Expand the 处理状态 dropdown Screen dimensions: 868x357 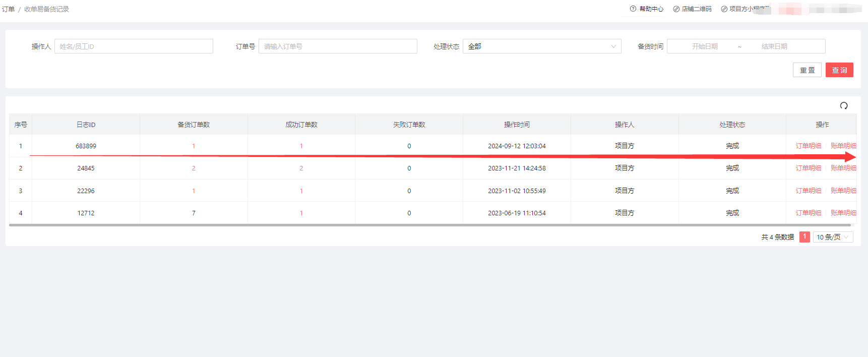pyautogui.click(x=542, y=46)
